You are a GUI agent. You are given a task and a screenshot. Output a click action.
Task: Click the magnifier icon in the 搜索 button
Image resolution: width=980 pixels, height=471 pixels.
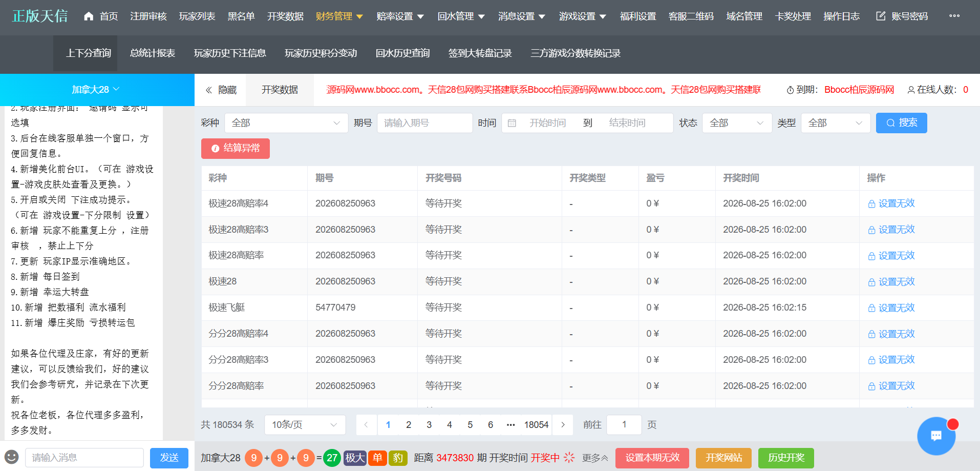tap(891, 123)
